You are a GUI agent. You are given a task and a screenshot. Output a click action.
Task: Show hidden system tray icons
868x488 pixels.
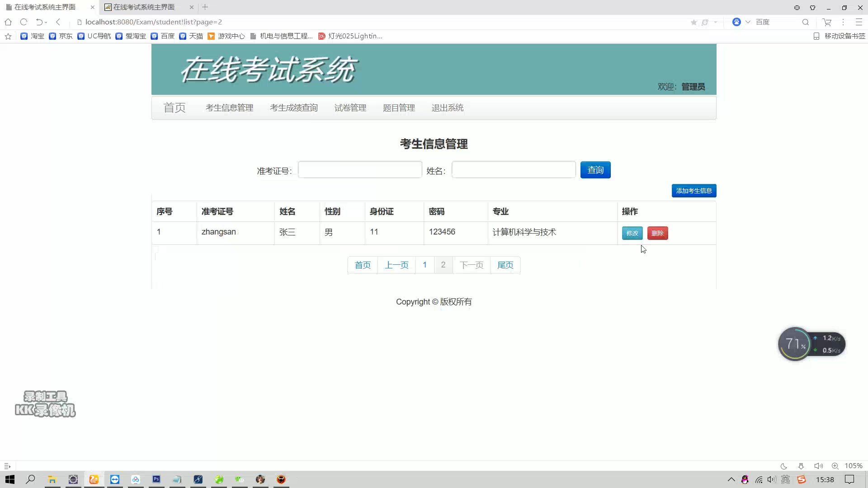731,479
